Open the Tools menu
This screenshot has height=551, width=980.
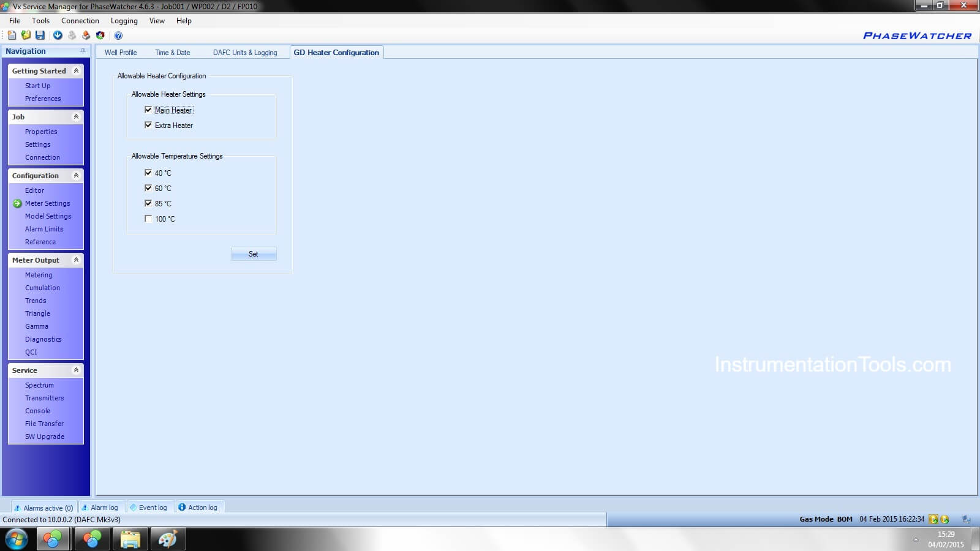coord(40,20)
